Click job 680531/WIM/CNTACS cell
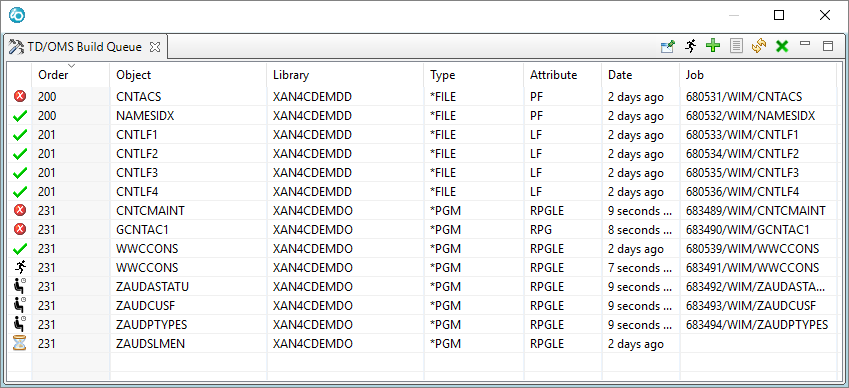The width and height of the screenshot is (849, 388). tap(758, 97)
